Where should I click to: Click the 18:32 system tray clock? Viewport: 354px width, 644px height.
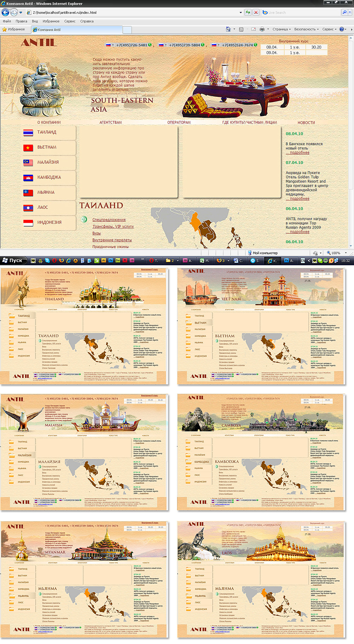click(346, 261)
